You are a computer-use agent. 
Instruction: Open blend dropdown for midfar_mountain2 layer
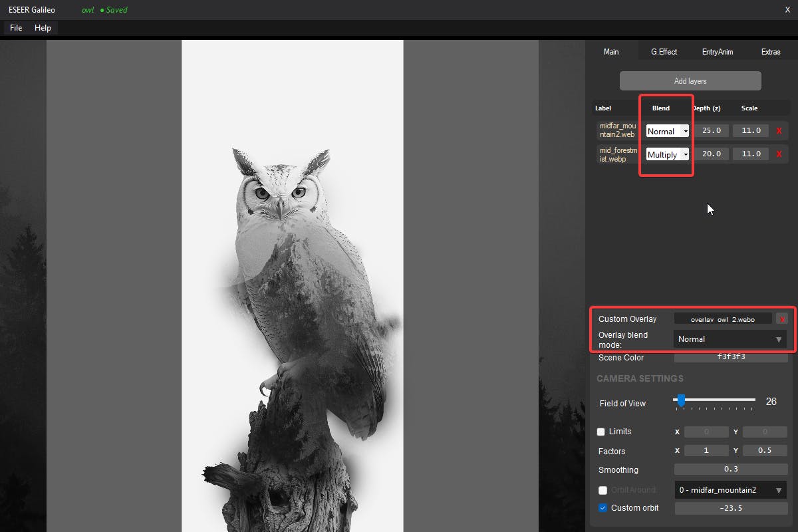click(668, 131)
